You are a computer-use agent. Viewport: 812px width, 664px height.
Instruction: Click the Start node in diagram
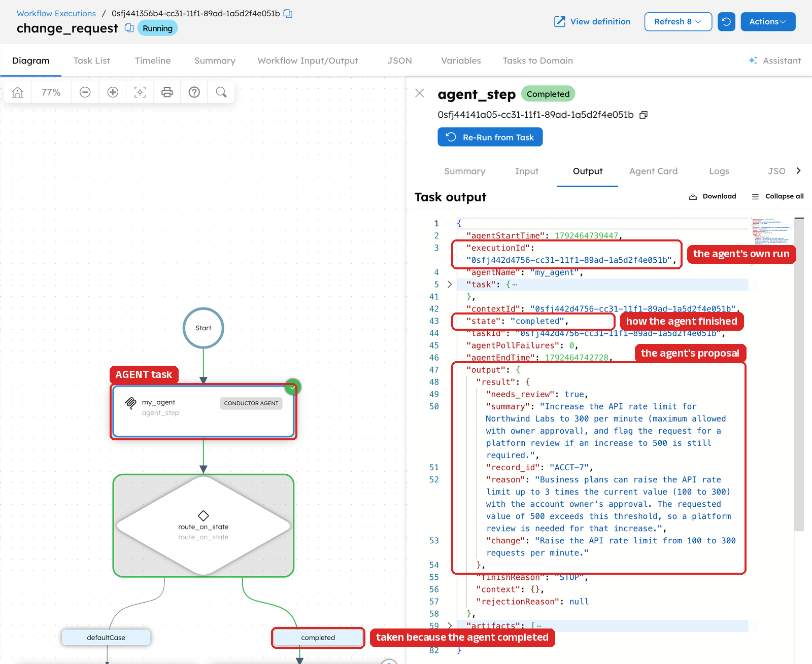coord(204,328)
